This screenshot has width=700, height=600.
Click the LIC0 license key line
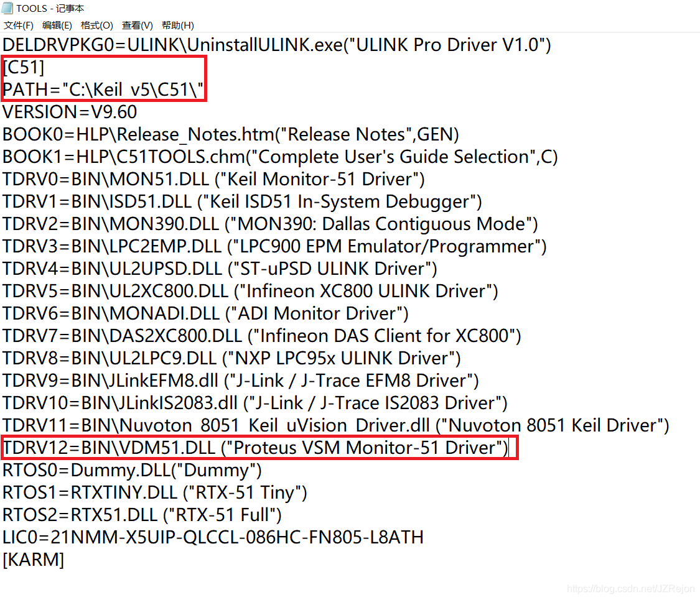coord(213,537)
